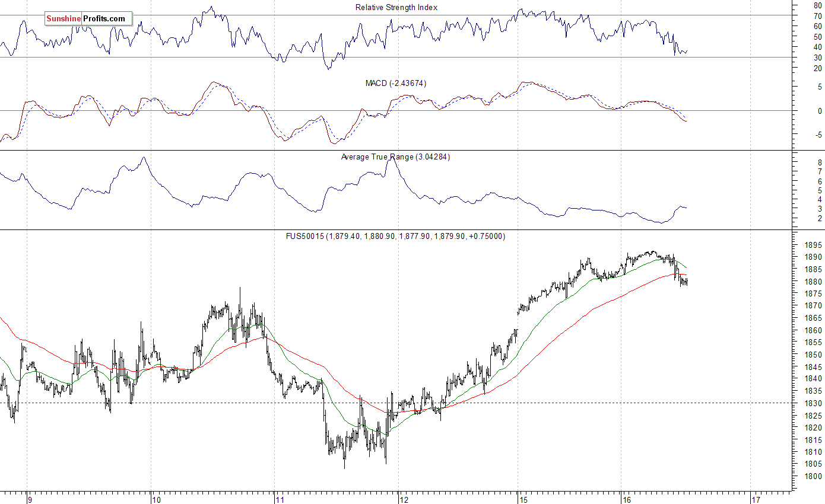Select price axis label 1880
Screen dimensions: 825x504
(x=814, y=282)
